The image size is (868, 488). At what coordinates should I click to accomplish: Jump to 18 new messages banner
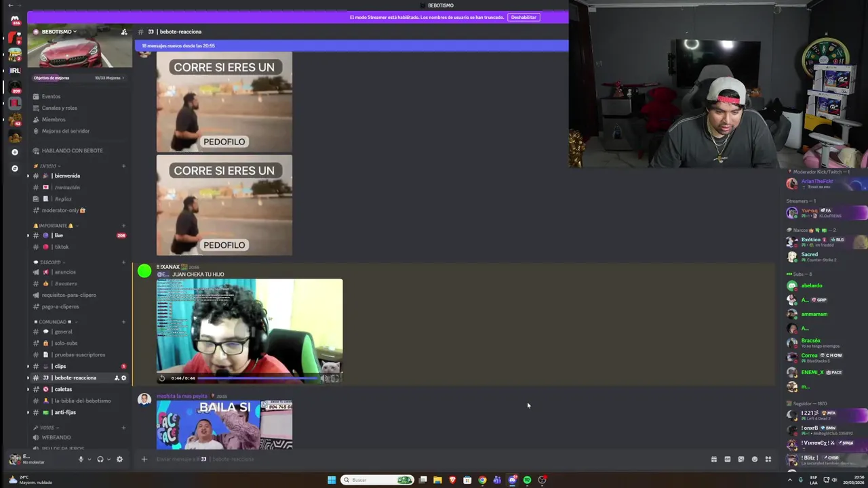tap(351, 46)
